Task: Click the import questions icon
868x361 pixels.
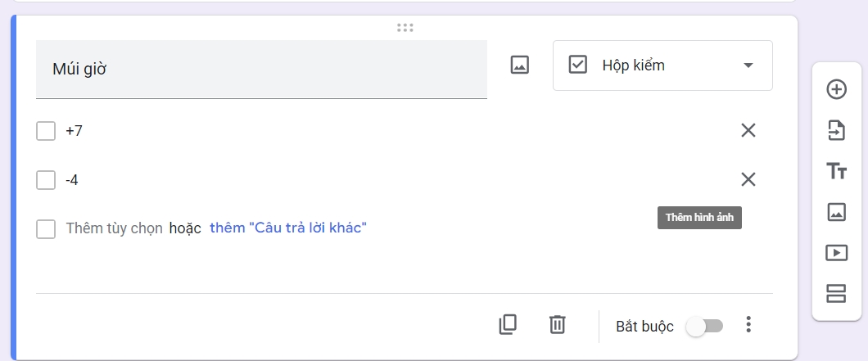Action: (x=836, y=130)
